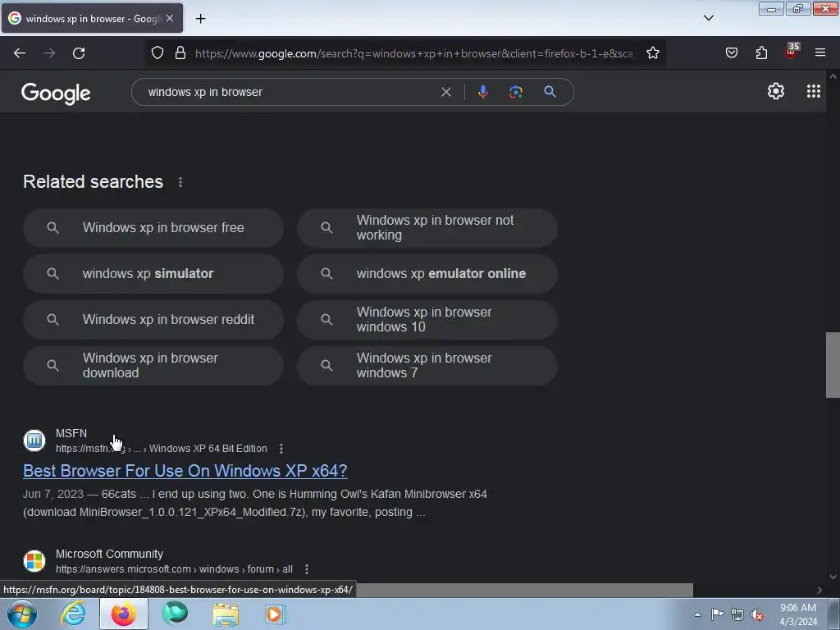Search 'Windows xp in browser not working'
Viewport: 840px width, 630px height.
click(x=427, y=228)
